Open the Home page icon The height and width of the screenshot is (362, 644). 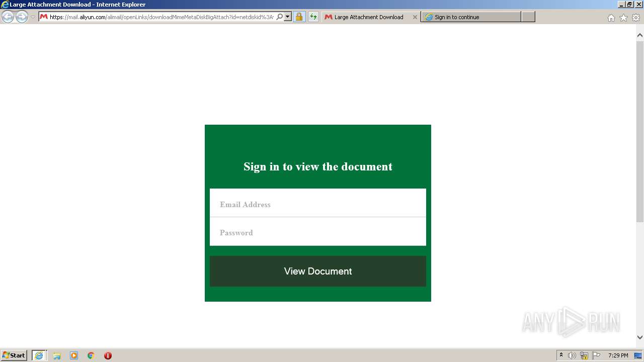pos(611,18)
